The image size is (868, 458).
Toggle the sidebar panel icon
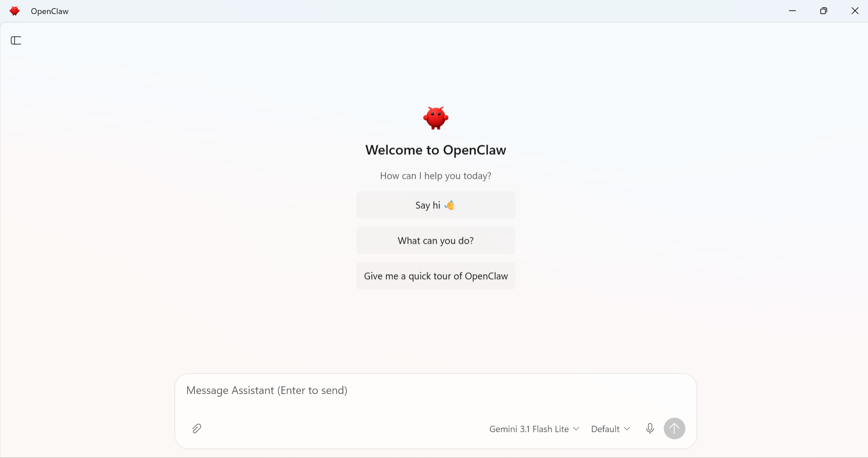point(16,40)
